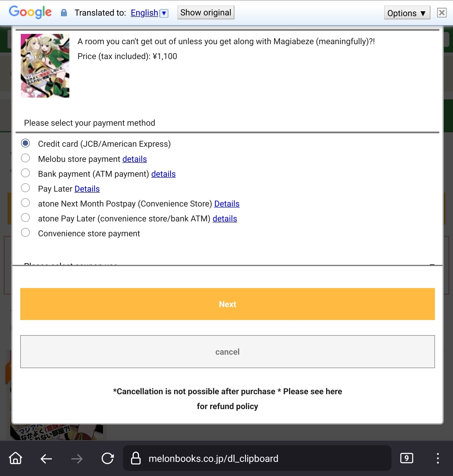Open the three-dot browser menu
The width and height of the screenshot is (453, 476).
[438, 458]
